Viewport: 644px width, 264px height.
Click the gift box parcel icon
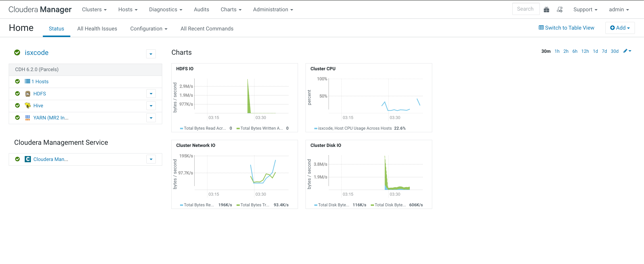[x=546, y=10]
